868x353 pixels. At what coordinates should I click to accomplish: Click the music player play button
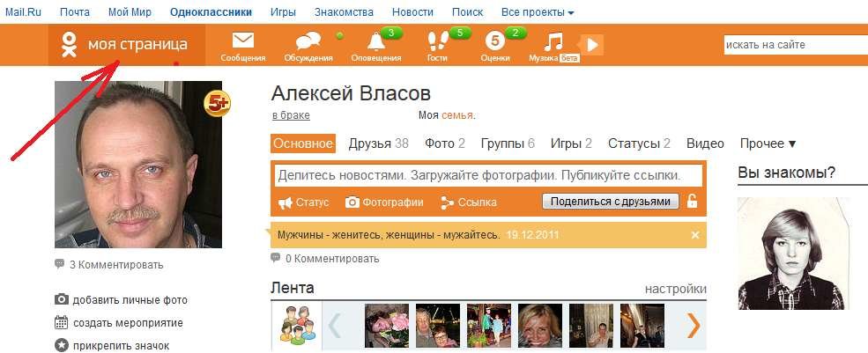coord(592,45)
